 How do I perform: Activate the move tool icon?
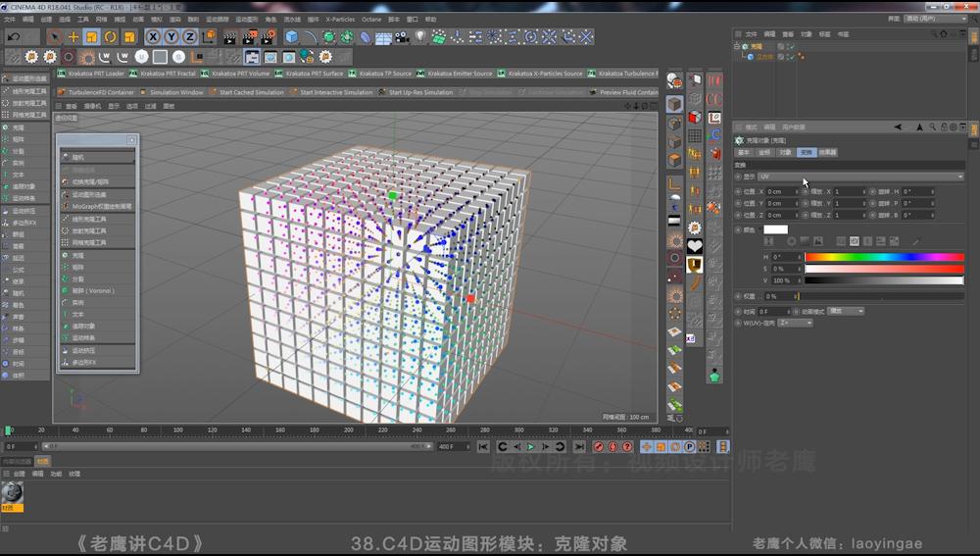(x=73, y=37)
